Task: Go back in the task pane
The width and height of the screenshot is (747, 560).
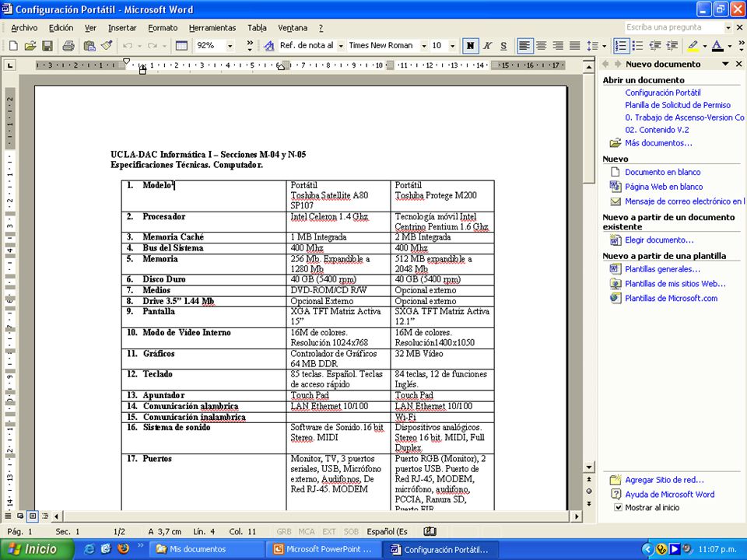Action: tap(605, 64)
